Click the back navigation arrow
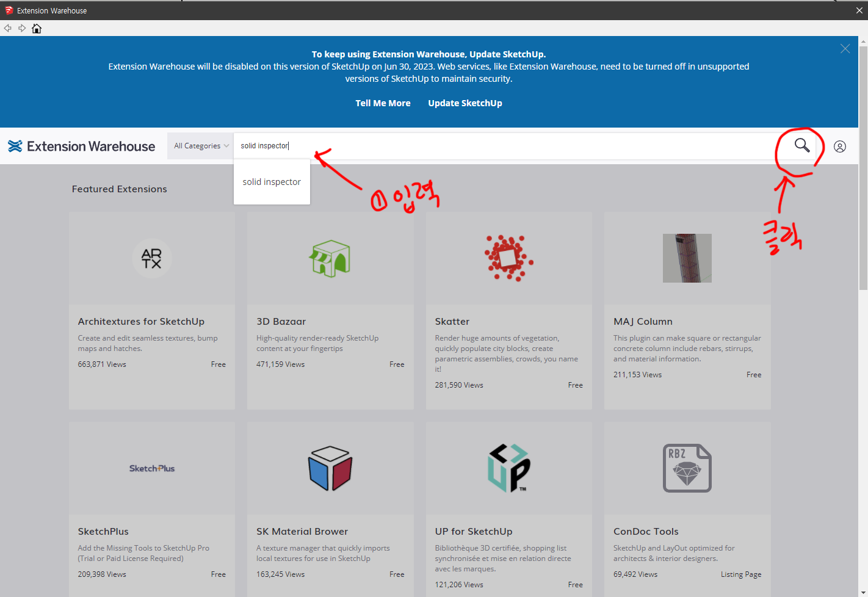The height and width of the screenshot is (597, 868). click(7, 29)
